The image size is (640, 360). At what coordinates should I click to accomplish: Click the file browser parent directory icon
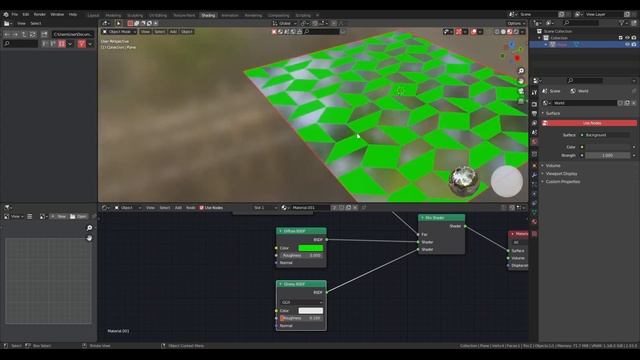tap(24, 34)
